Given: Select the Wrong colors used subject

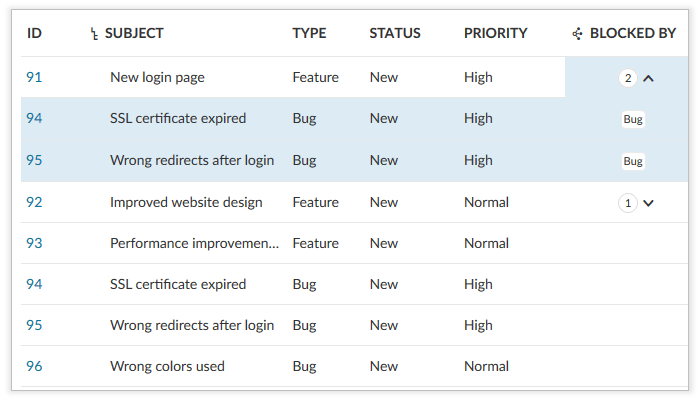Looking at the screenshot, I should click(x=167, y=366).
